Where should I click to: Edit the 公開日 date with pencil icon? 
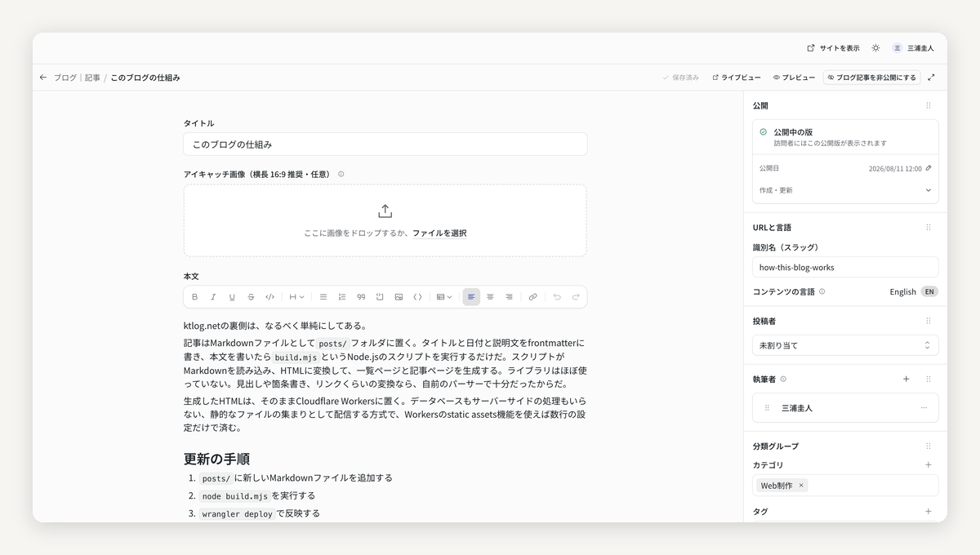tap(929, 168)
